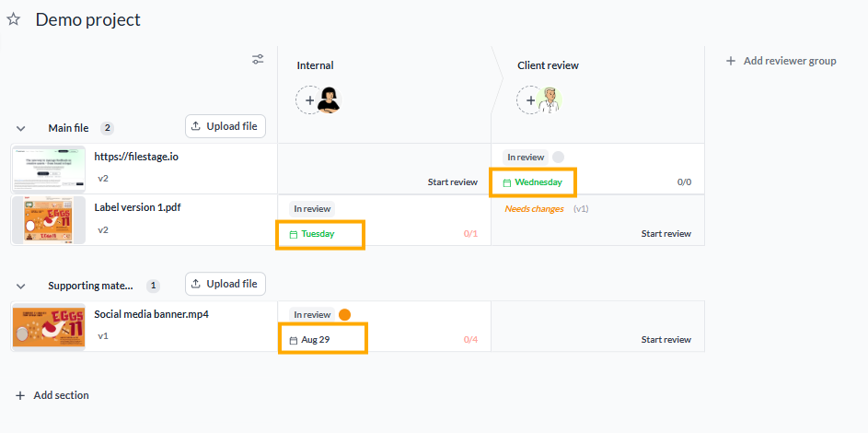Open the filter settings sliders icon
This screenshot has height=433, width=868.
click(x=258, y=59)
